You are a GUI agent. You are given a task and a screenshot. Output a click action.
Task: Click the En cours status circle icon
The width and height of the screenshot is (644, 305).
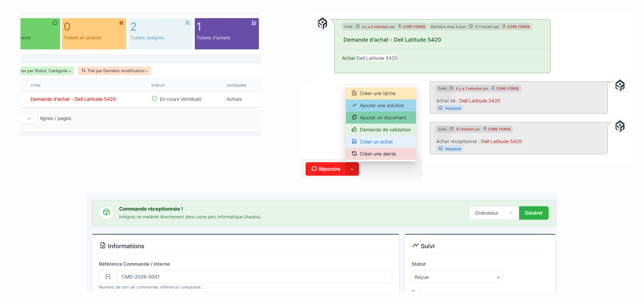click(x=154, y=99)
